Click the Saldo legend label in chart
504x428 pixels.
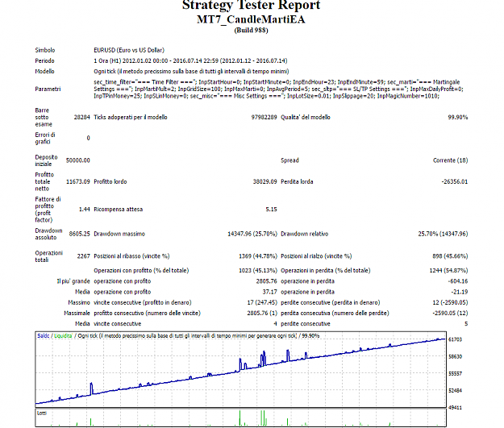pyautogui.click(x=43, y=336)
